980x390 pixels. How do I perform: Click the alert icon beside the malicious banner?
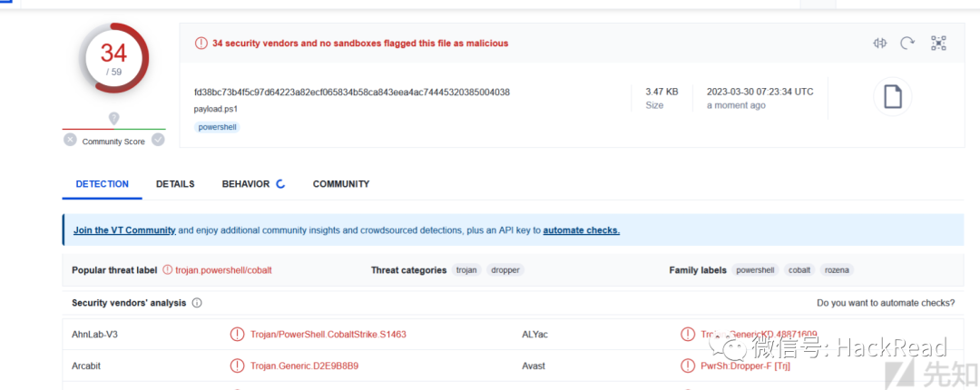(201, 44)
